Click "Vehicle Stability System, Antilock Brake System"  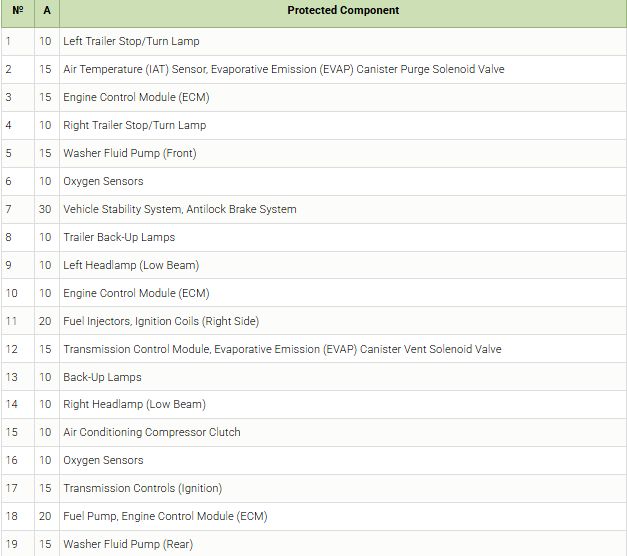(179, 209)
